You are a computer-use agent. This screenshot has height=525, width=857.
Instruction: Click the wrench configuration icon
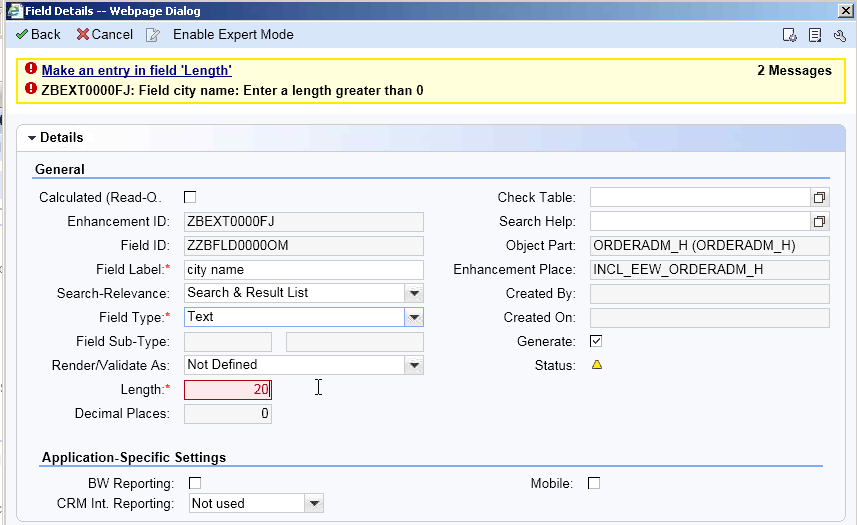pos(840,36)
